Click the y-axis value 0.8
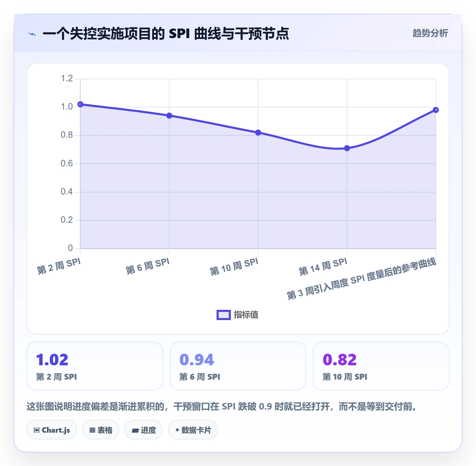Screen dimensions: 476x466 coord(67,135)
